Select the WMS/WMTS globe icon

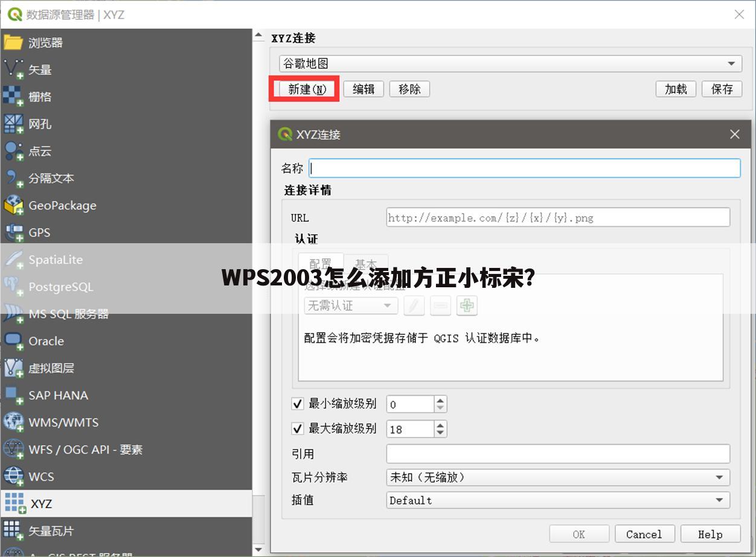(13, 422)
